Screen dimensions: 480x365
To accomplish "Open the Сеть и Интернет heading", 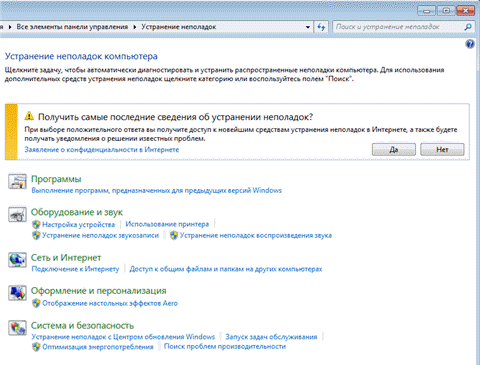I will (x=66, y=258).
